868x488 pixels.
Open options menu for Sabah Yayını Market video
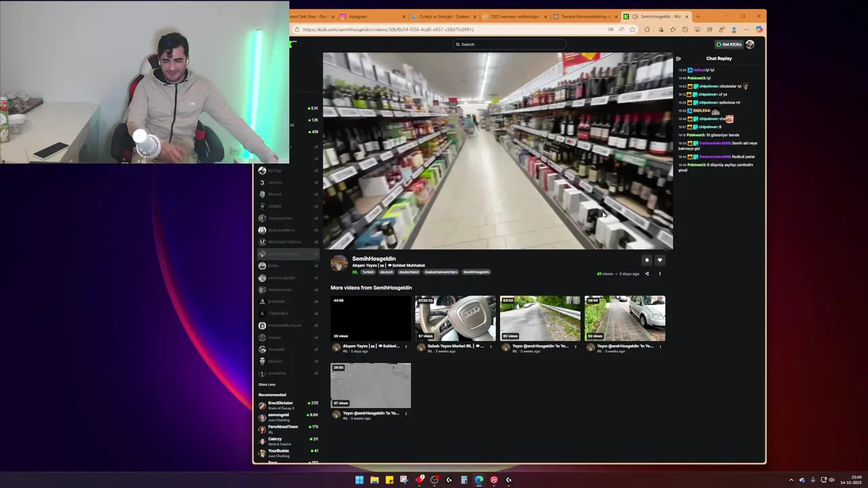(491, 346)
